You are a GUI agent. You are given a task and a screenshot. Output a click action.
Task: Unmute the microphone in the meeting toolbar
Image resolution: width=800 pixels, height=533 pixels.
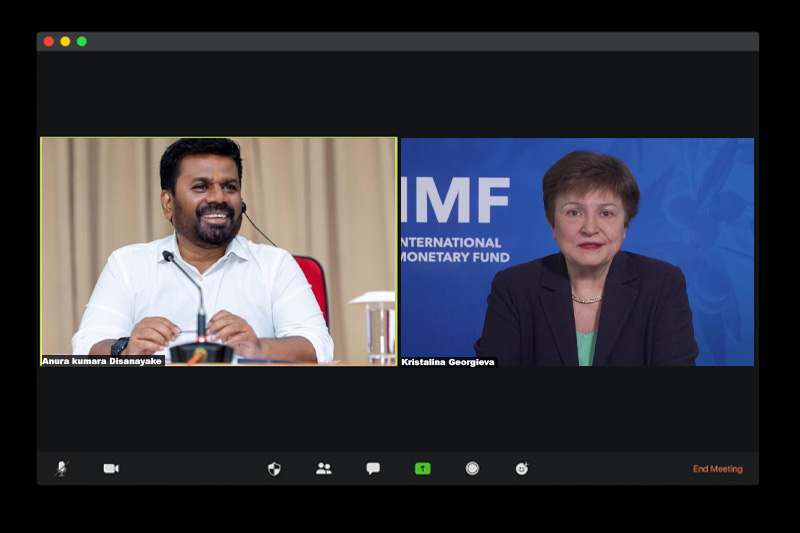point(61,468)
